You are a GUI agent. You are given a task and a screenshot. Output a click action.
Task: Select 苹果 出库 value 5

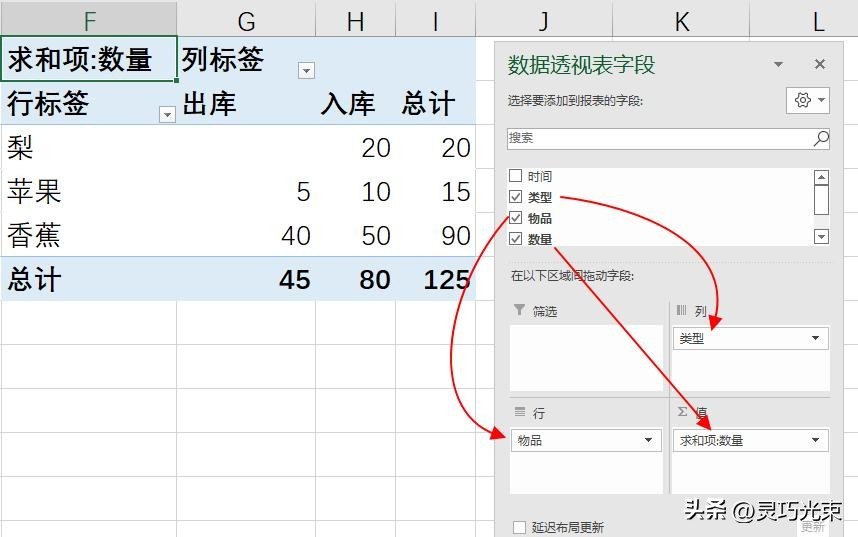pos(246,192)
